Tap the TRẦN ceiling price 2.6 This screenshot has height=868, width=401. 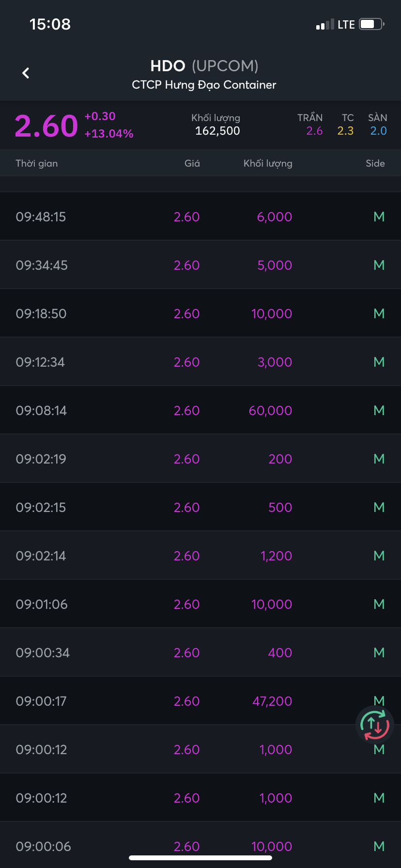click(314, 131)
